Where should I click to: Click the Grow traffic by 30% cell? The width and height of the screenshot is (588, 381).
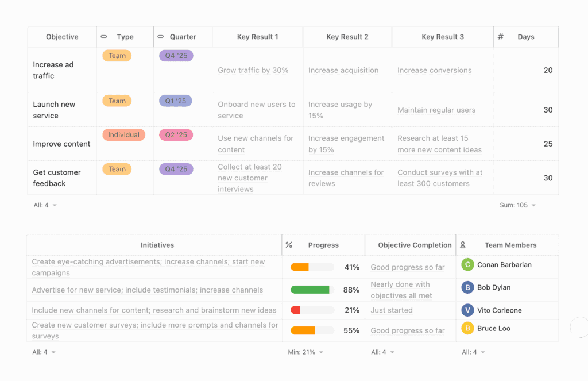pos(253,70)
